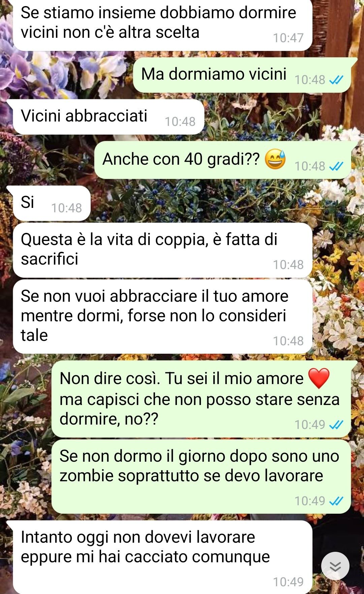Click the 10:47 timestamp on first message
This screenshot has width=364, height=594.
point(288,38)
